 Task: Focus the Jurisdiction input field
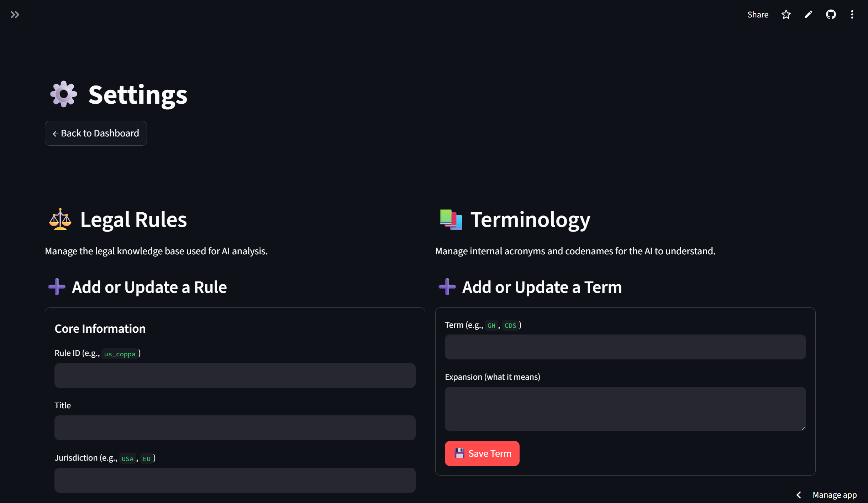click(235, 480)
